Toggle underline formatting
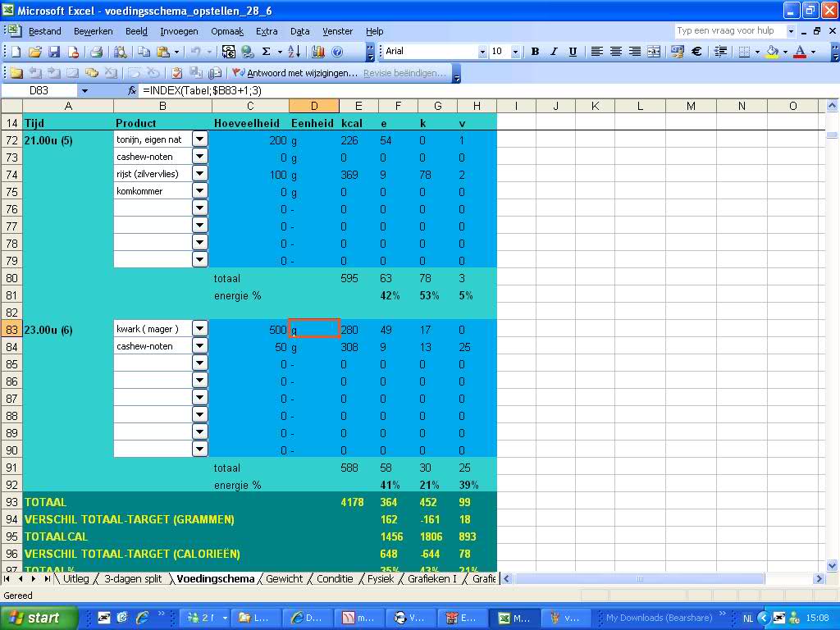The width and height of the screenshot is (840, 630). (x=573, y=52)
